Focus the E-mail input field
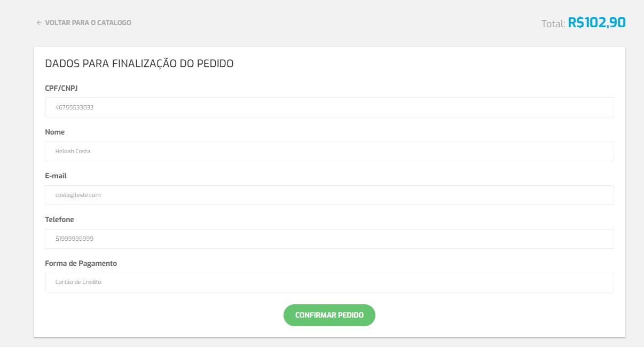 tap(329, 195)
